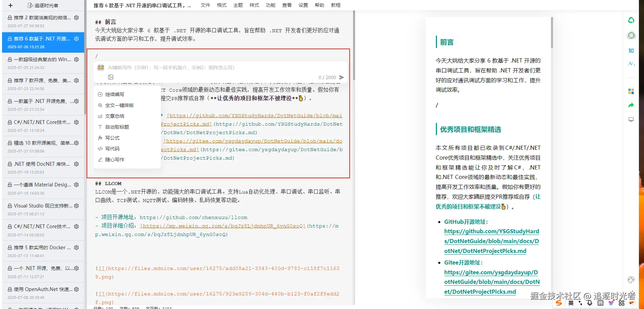Open the 设置 menu
644x309 pixels.
(x=303, y=5)
